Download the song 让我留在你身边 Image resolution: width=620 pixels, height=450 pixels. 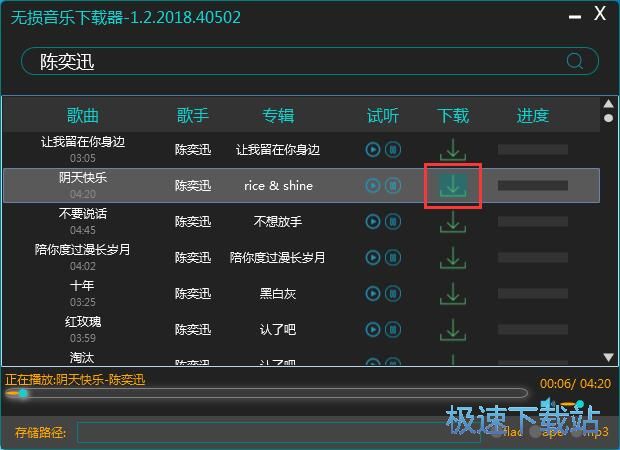point(453,150)
